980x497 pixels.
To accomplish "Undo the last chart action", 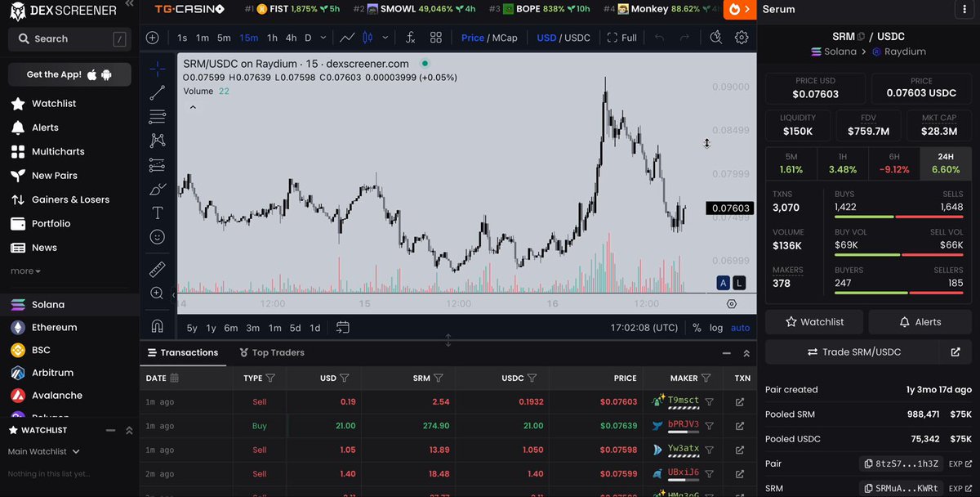I will coord(660,38).
